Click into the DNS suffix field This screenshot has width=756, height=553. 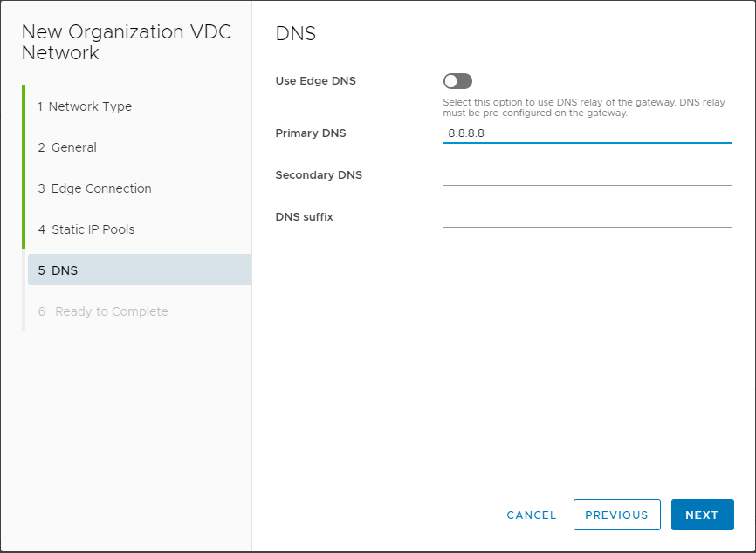pyautogui.click(x=588, y=217)
